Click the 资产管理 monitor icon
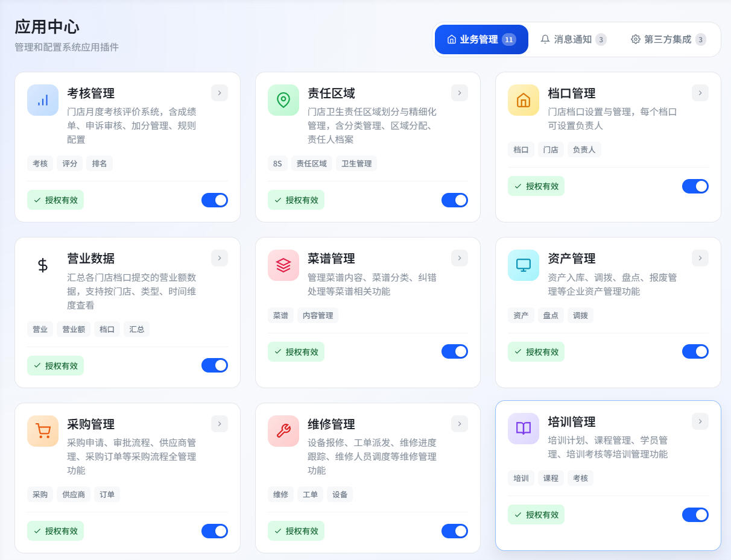 523,264
